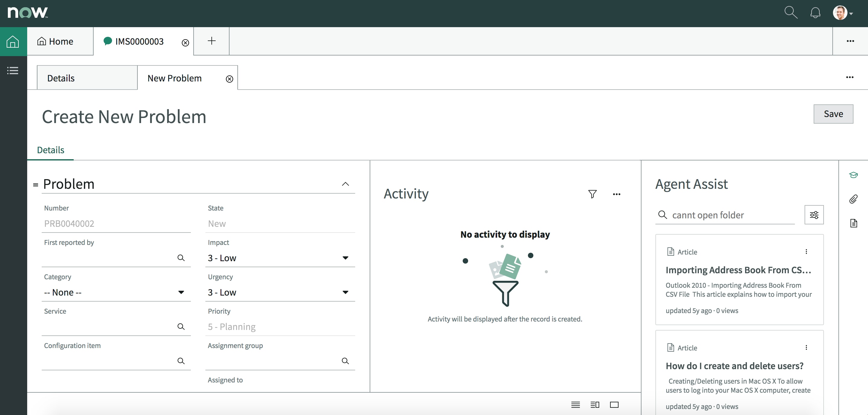Click the global search magnifier in the header

click(791, 12)
